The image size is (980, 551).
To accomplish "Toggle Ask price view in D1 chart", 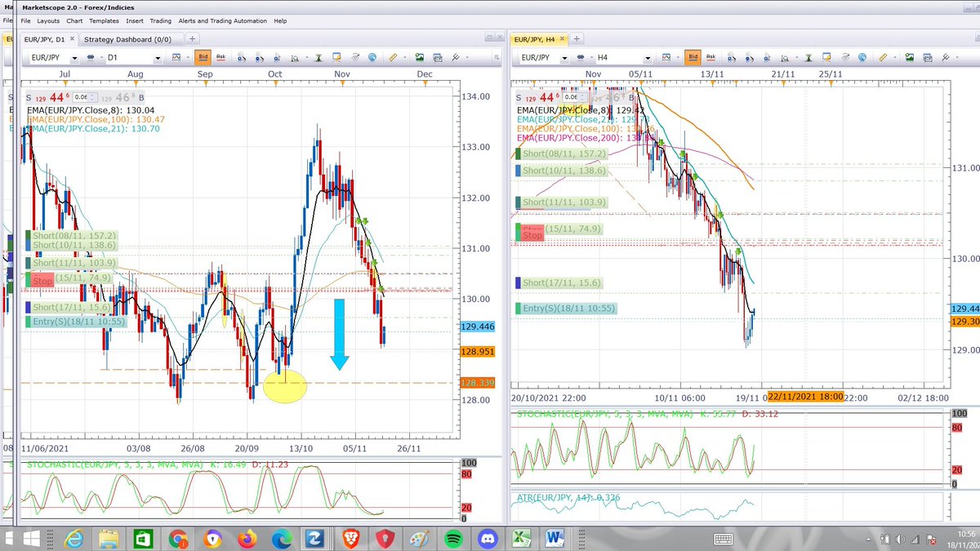I will (x=220, y=57).
